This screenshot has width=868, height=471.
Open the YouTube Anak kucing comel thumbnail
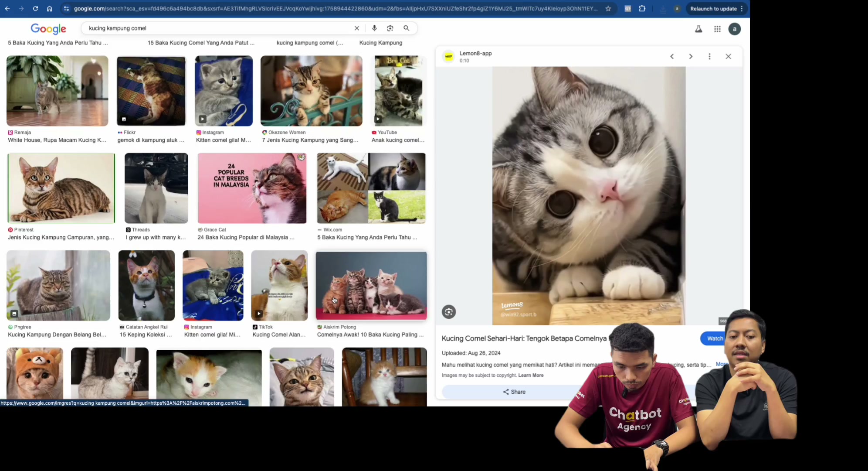point(398,91)
